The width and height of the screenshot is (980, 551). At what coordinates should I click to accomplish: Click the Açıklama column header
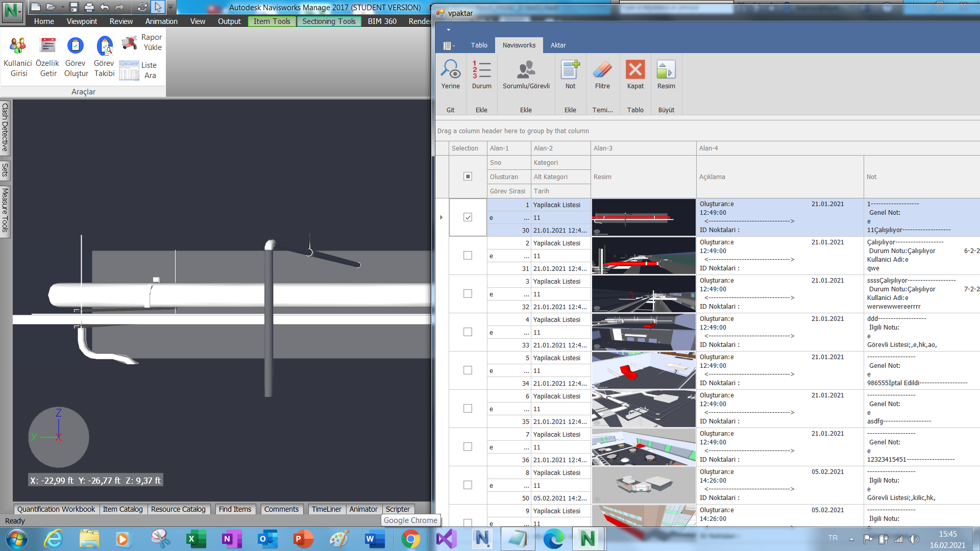pyautogui.click(x=780, y=177)
